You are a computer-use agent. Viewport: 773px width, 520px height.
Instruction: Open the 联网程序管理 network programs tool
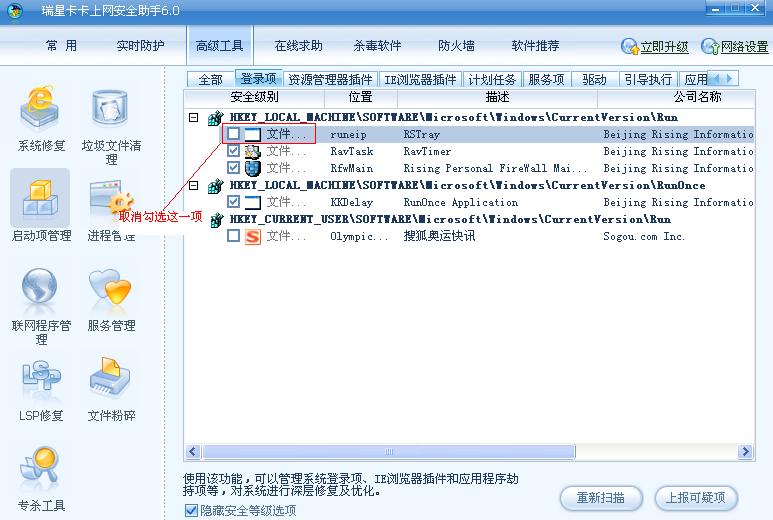click(x=40, y=306)
